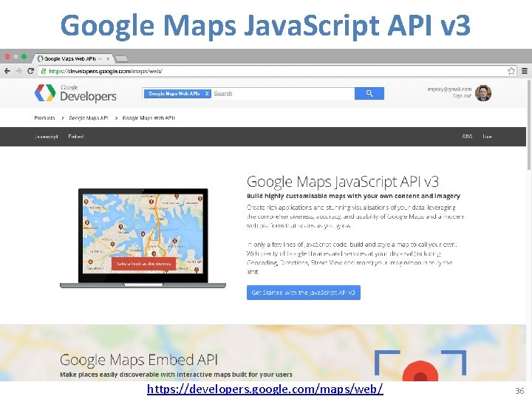Open the Google Maps API breadcrumb link
The image size is (532, 399).
click(x=89, y=117)
